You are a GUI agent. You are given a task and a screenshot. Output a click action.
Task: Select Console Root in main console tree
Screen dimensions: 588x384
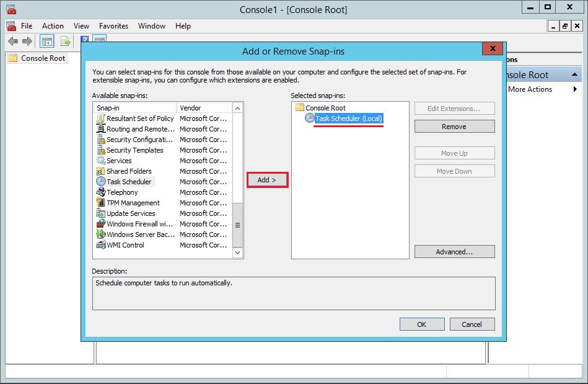click(43, 58)
